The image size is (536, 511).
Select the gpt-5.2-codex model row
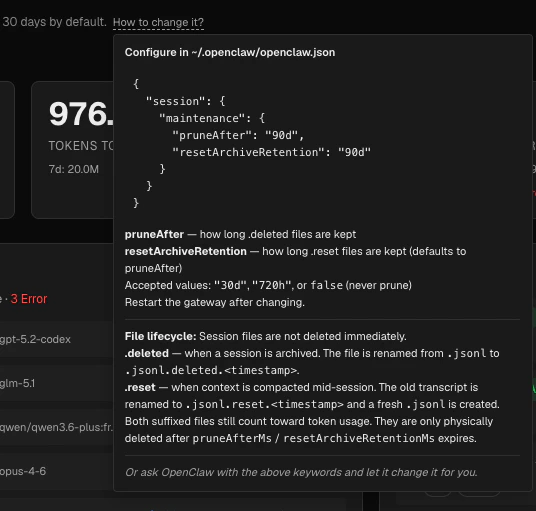point(56,339)
